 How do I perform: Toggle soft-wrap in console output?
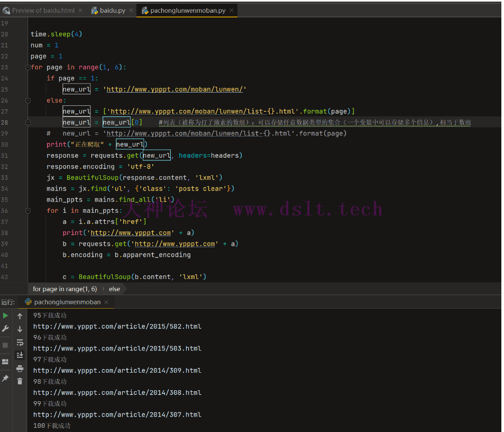coord(20,342)
